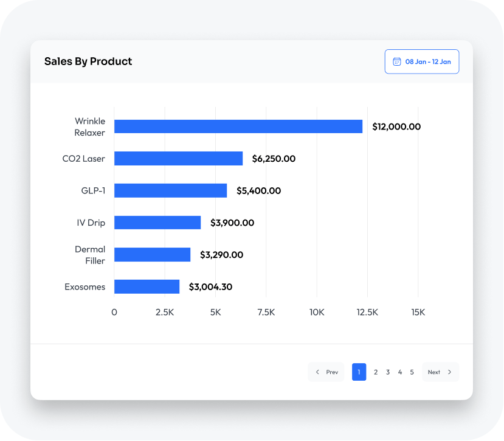This screenshot has height=441, width=504.
Task: Navigate to page 5
Action: (412, 372)
